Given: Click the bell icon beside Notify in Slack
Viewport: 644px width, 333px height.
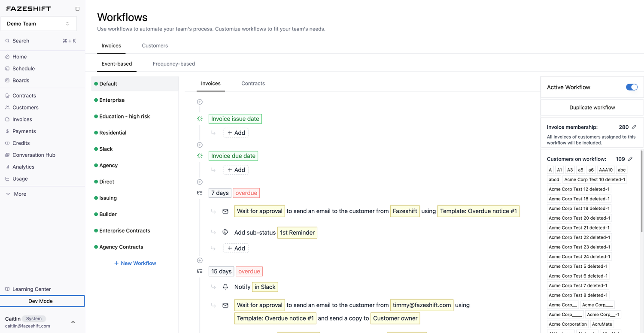Looking at the screenshot, I should pos(225,287).
